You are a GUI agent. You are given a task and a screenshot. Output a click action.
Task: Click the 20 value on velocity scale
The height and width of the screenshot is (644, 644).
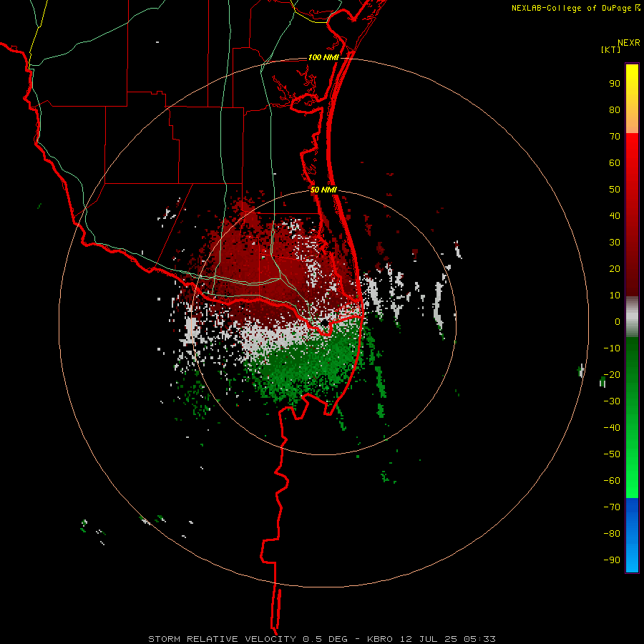tap(615, 269)
